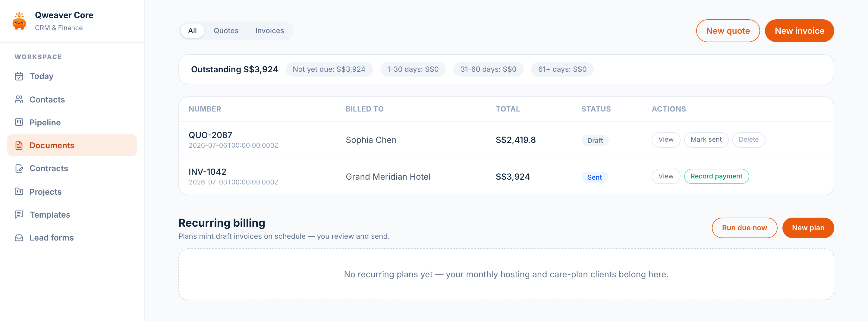
Task: Open Pipeline via its board icon
Action: [19, 122]
